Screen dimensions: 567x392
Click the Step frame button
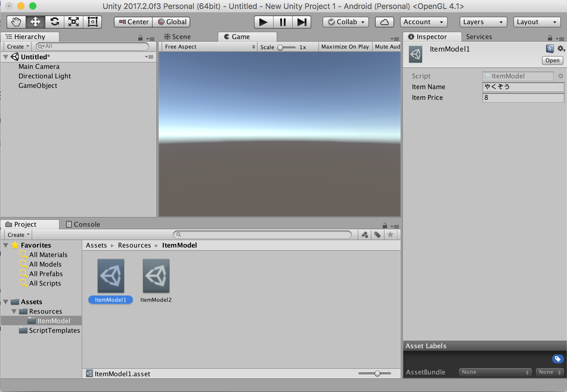pos(302,22)
